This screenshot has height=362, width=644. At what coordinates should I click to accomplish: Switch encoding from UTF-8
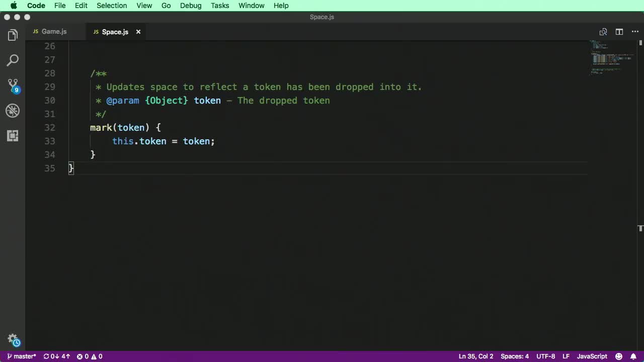point(545,356)
